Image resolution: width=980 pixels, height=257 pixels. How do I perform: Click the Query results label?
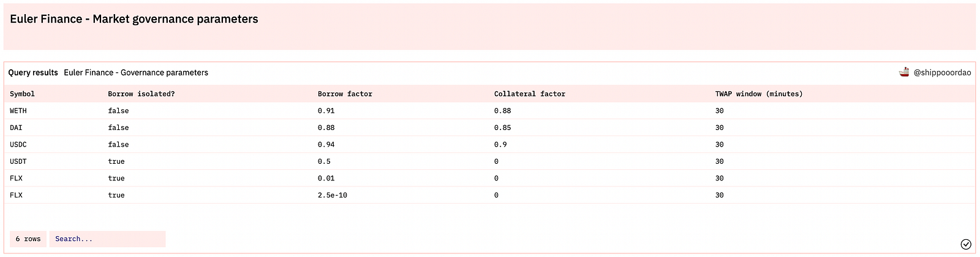point(33,72)
